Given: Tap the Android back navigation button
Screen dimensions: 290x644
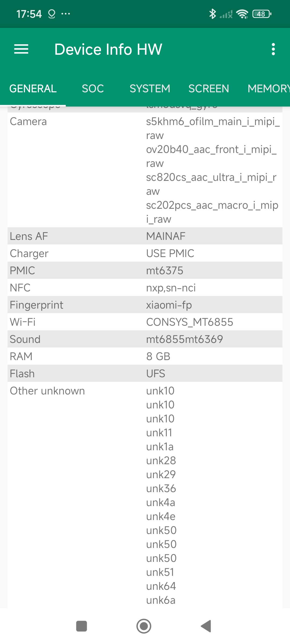Looking at the screenshot, I should coord(206,626).
